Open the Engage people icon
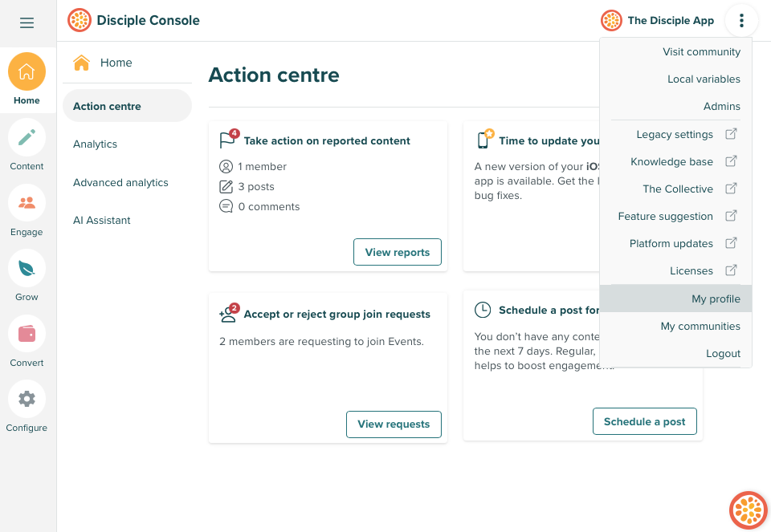Viewport: 771px width, 532px height. click(x=27, y=203)
